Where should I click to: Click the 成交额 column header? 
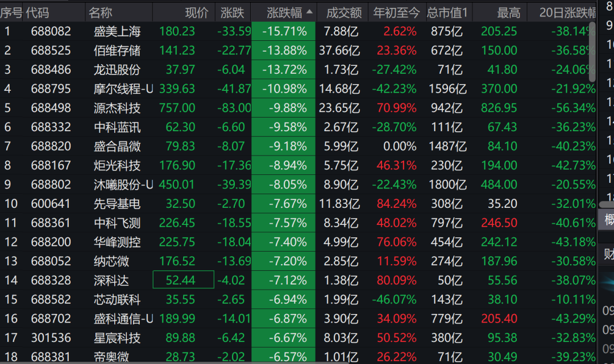pos(344,13)
